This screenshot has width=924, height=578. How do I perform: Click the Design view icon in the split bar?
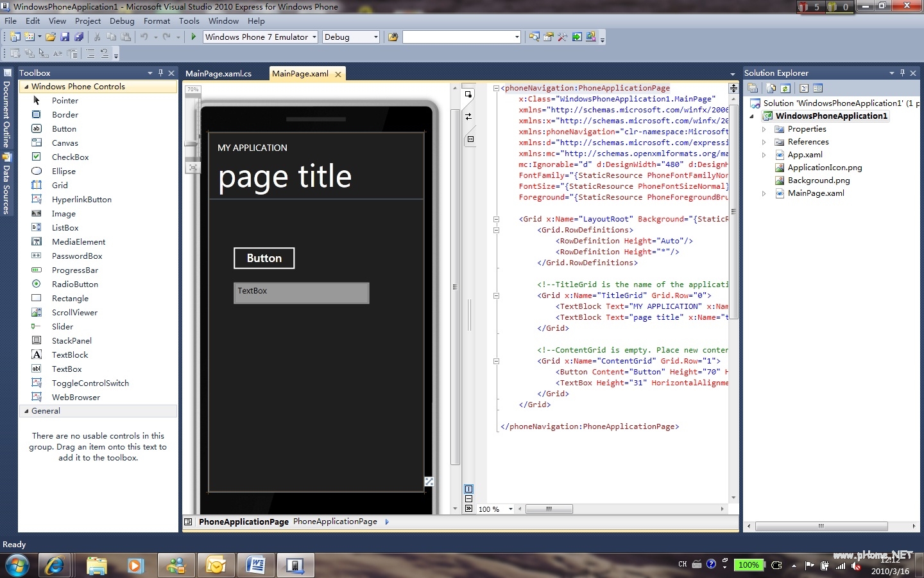(469, 94)
